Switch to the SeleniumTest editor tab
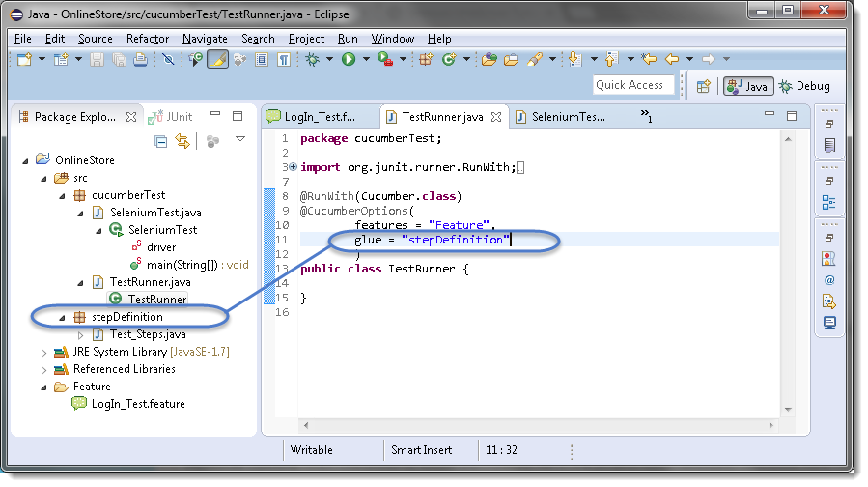The height and width of the screenshot is (487, 868). pyautogui.click(x=568, y=117)
